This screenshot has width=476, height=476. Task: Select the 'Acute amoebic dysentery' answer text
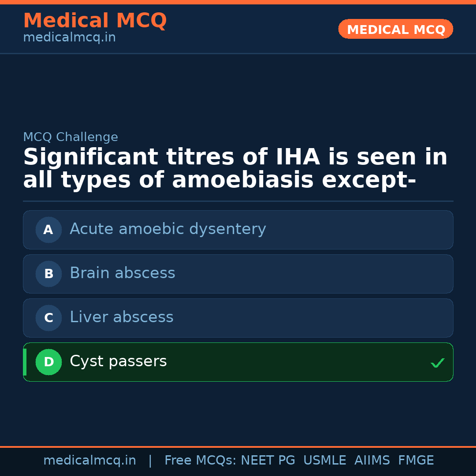pyautogui.click(x=167, y=229)
